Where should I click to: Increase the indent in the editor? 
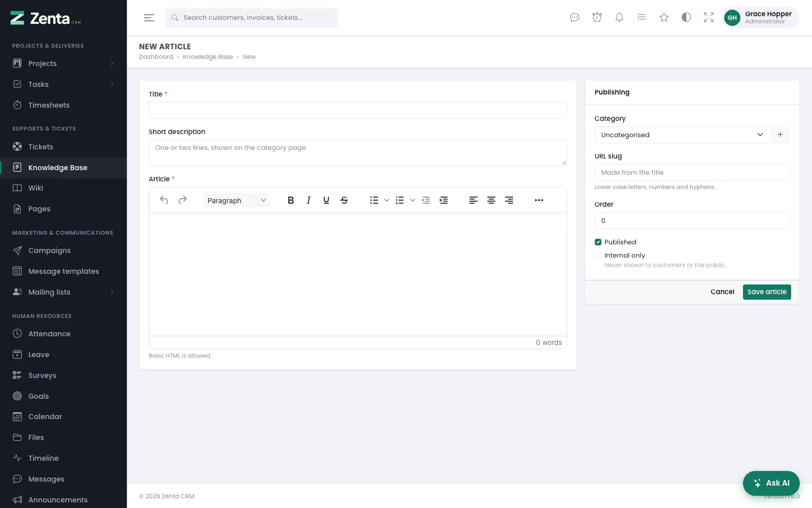click(444, 200)
